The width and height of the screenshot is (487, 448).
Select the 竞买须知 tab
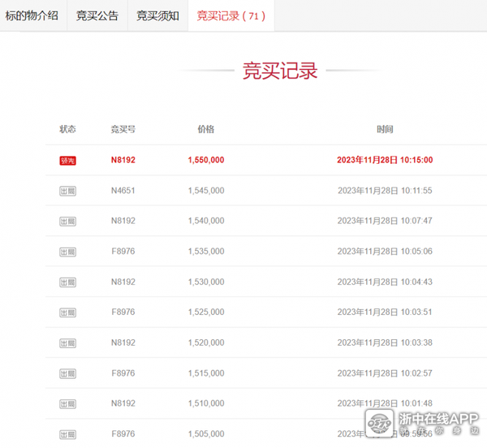157,15
